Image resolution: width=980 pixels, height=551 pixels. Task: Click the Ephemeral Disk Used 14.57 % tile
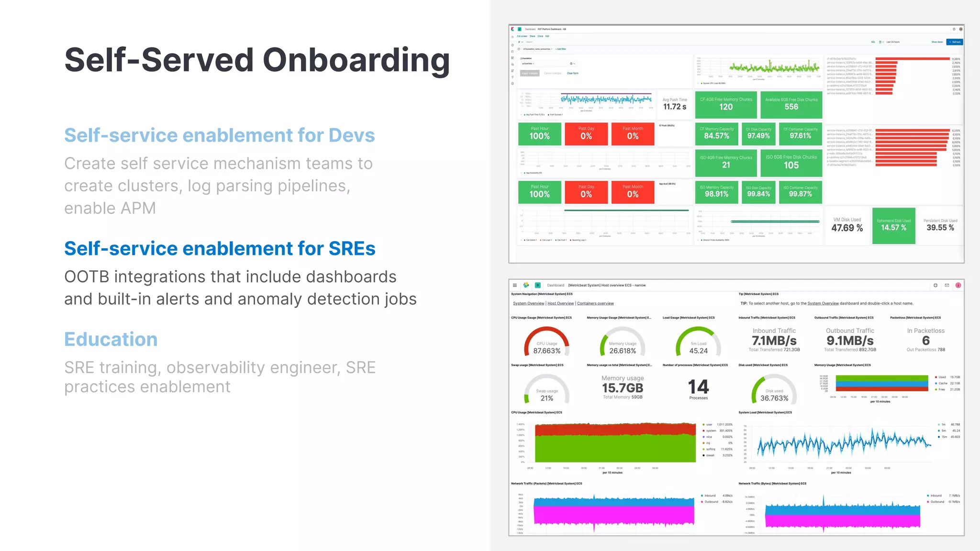[x=893, y=225]
